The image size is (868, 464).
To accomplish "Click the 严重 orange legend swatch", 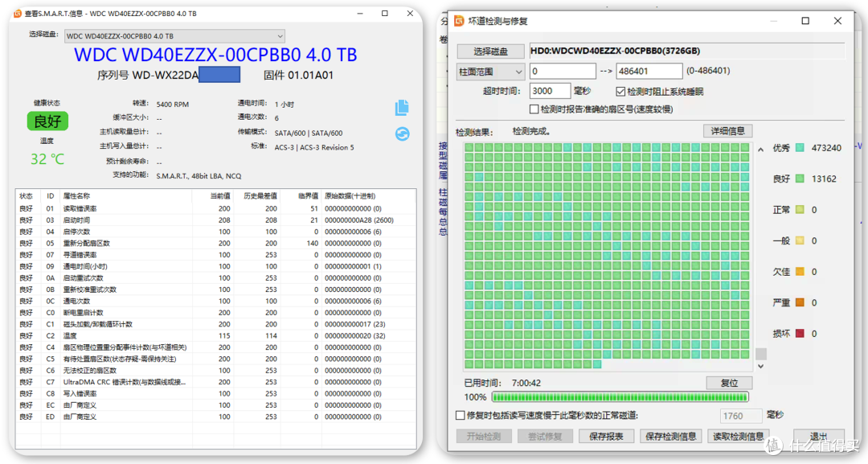I will pos(800,302).
